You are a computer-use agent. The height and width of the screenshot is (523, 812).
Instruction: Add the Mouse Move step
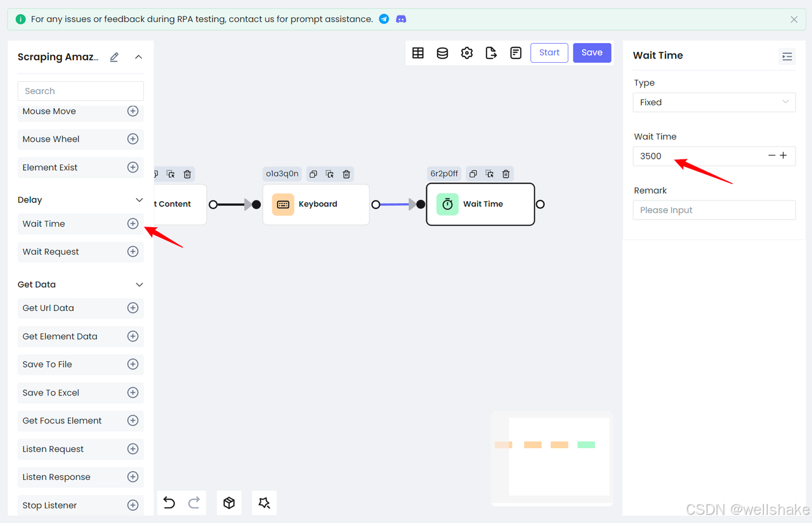click(x=133, y=111)
